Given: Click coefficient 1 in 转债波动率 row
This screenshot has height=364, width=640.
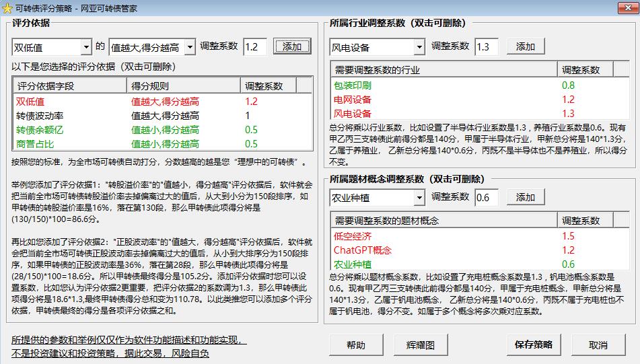Looking at the screenshot, I should click(x=248, y=116).
